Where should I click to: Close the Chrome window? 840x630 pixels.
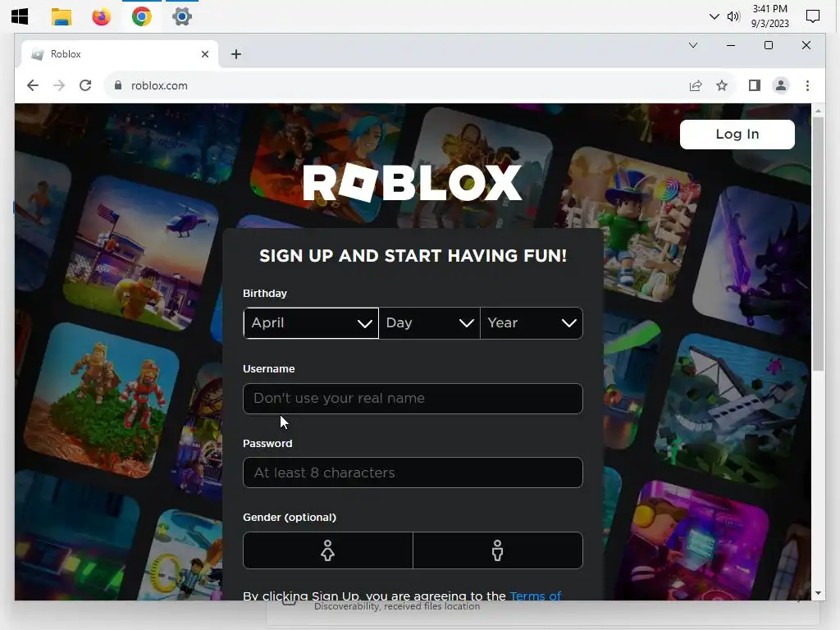point(806,46)
